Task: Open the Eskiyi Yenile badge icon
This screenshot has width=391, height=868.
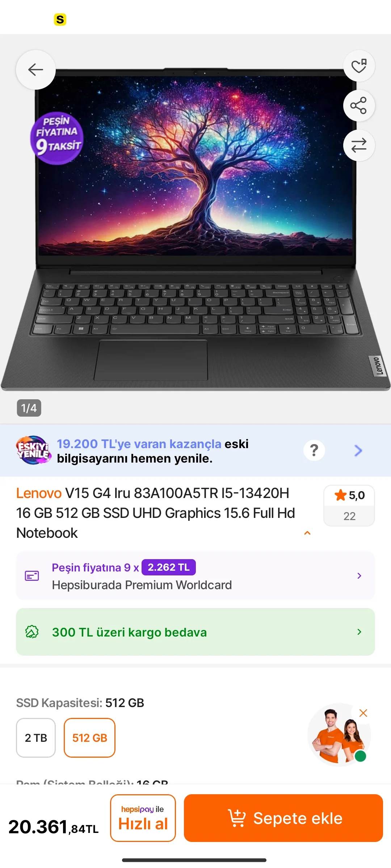Action: coord(33,450)
